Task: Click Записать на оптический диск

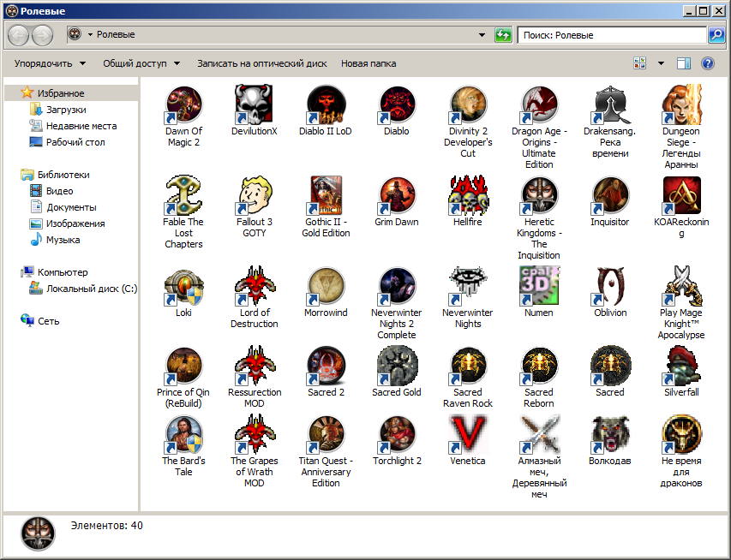Action: [x=261, y=63]
